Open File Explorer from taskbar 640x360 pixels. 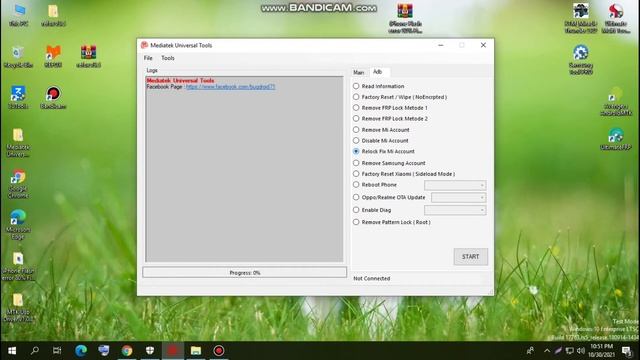[x=196, y=351]
